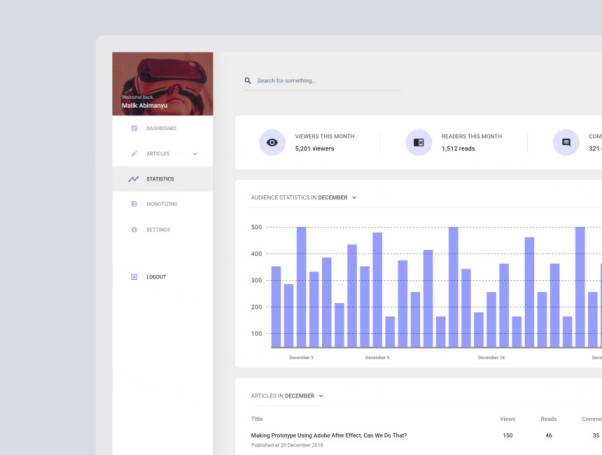Open the Statistics menu item
The image size is (602, 455).
160,179
